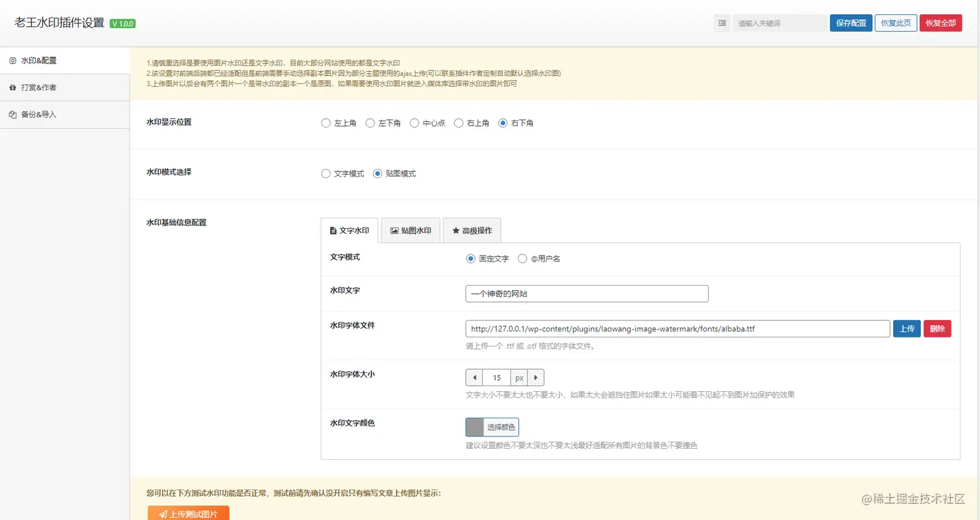Select @用户名 text mode
Screen dimensions: 980x520
pyautogui.click(x=522, y=258)
